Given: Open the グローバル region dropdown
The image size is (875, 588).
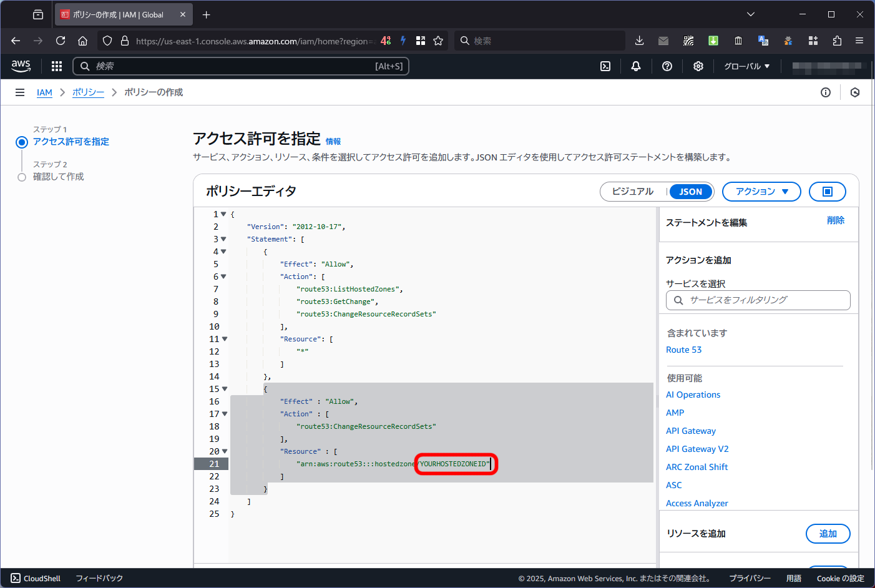Looking at the screenshot, I should [x=747, y=66].
